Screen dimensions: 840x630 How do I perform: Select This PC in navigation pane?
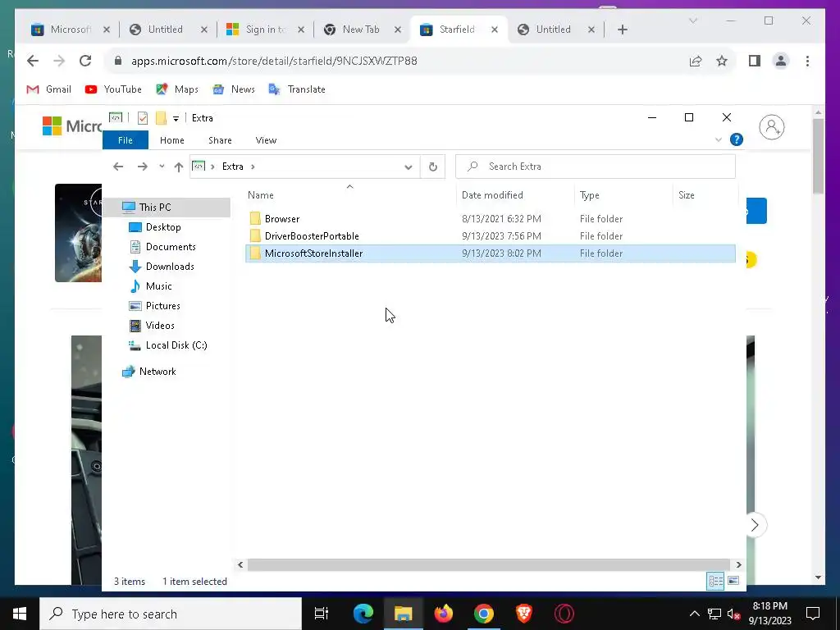[x=155, y=208]
